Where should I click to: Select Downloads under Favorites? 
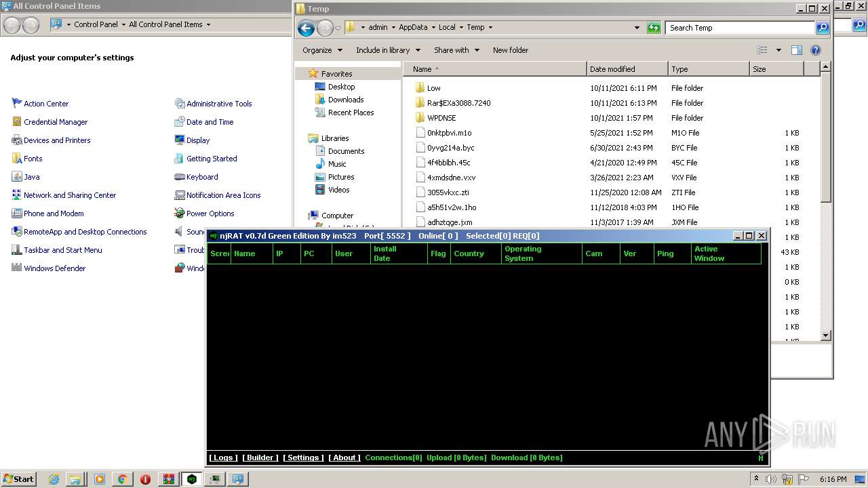pos(339,100)
